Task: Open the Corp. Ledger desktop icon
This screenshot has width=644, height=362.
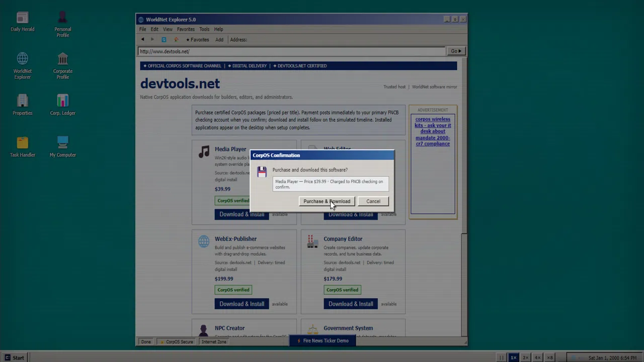Action: [62, 105]
